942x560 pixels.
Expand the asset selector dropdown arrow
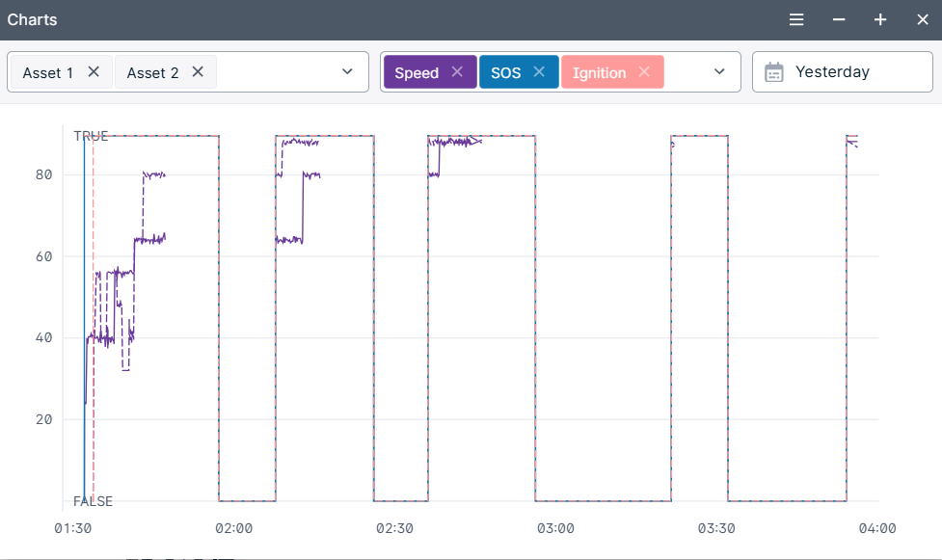click(347, 72)
